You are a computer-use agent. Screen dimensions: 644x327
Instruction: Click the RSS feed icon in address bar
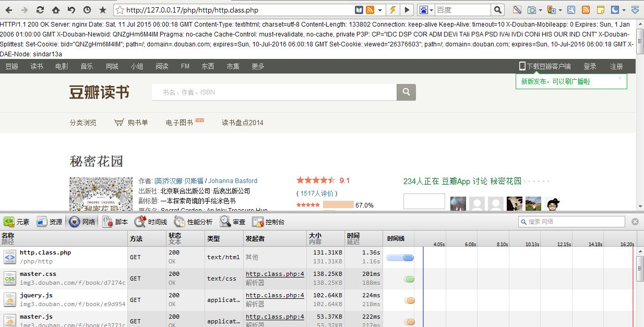(x=370, y=10)
